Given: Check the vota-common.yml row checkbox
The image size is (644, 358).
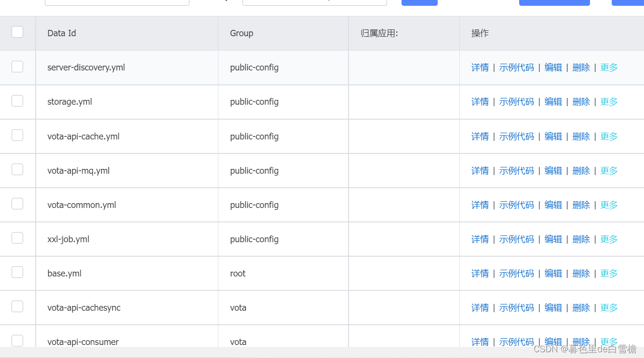Looking at the screenshot, I should tap(17, 204).
